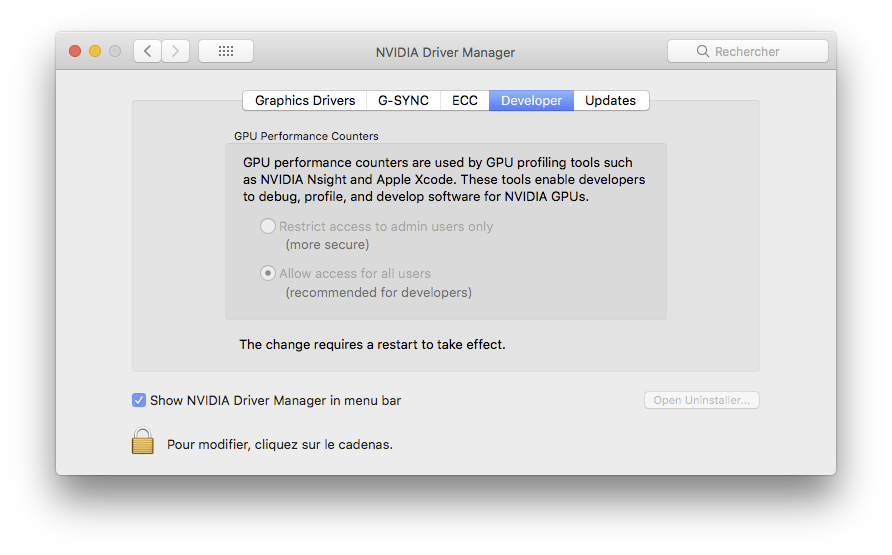Minimize window with the yellow button
This screenshot has height=555, width=892.
pos(95,51)
